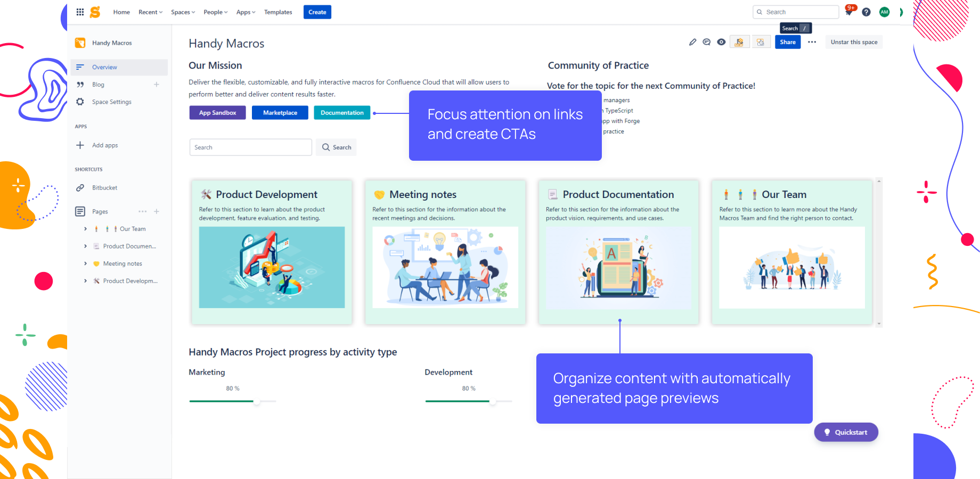Click the edit pencil icon
Screen dimensions: 980x479
pos(692,42)
